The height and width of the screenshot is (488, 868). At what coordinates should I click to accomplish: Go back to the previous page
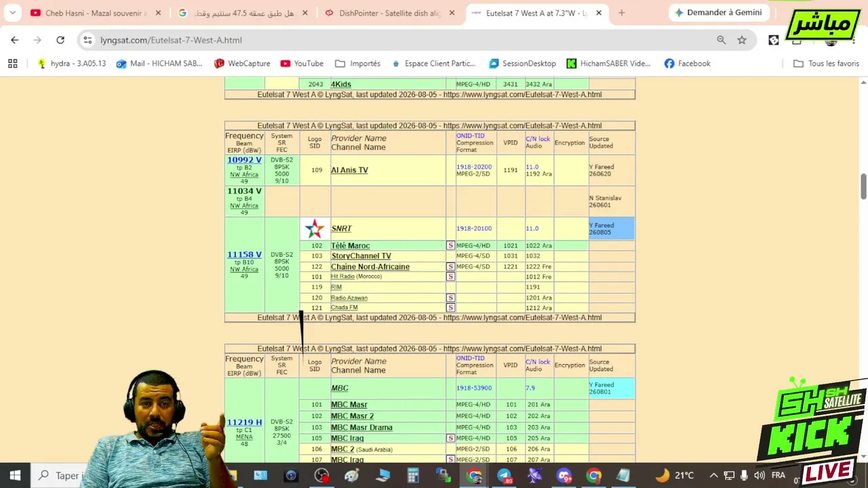15,40
